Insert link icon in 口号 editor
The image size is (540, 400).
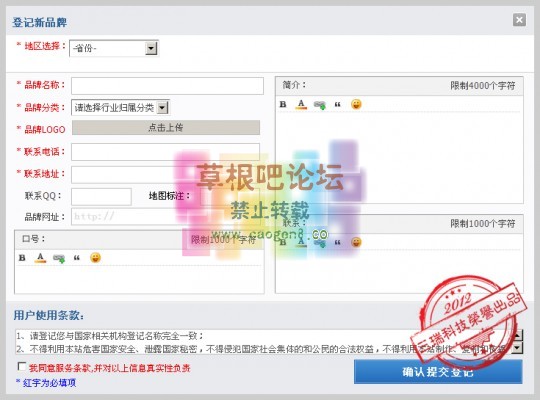click(59, 258)
